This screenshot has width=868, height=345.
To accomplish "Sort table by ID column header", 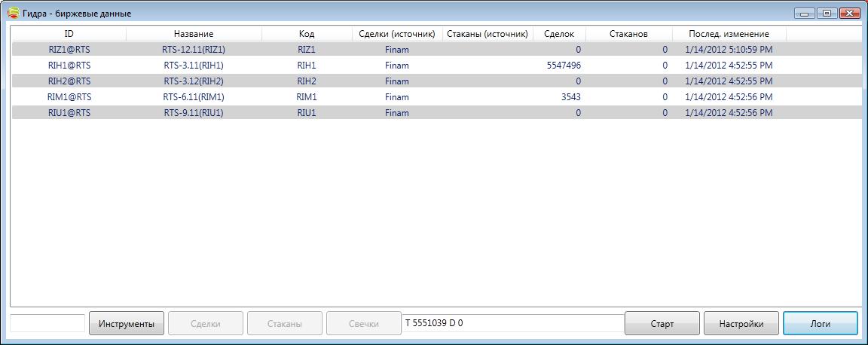I will click(69, 34).
